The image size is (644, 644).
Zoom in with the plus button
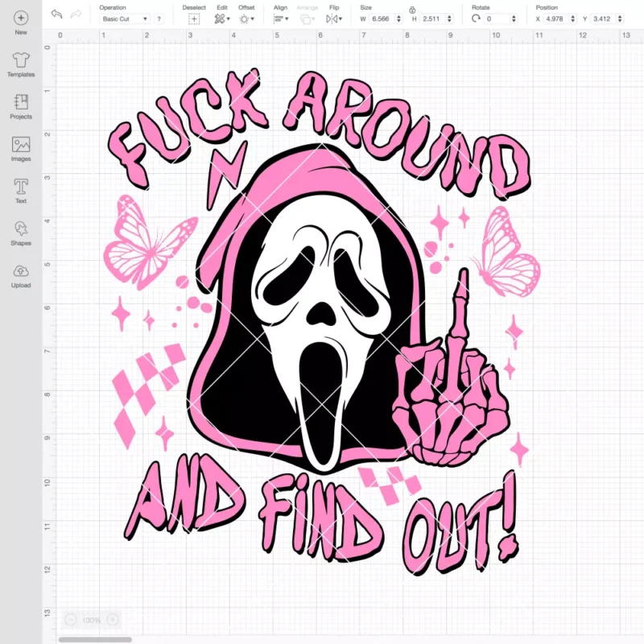click(x=113, y=619)
